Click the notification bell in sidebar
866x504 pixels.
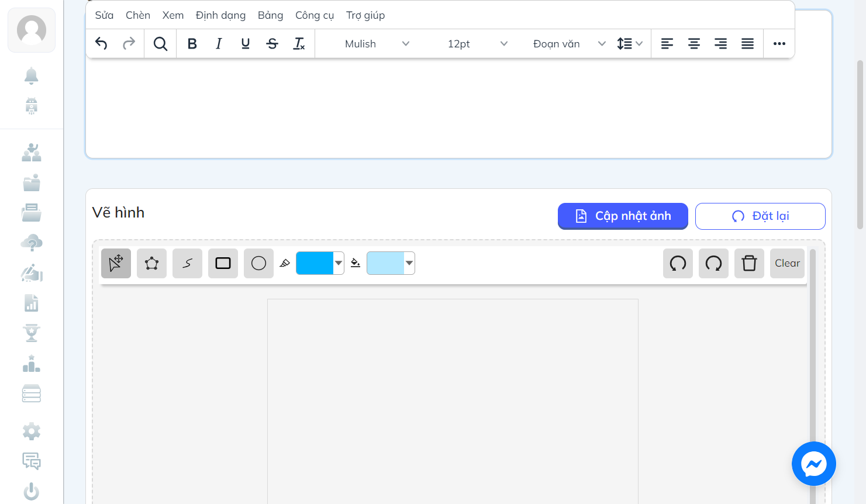[32, 75]
